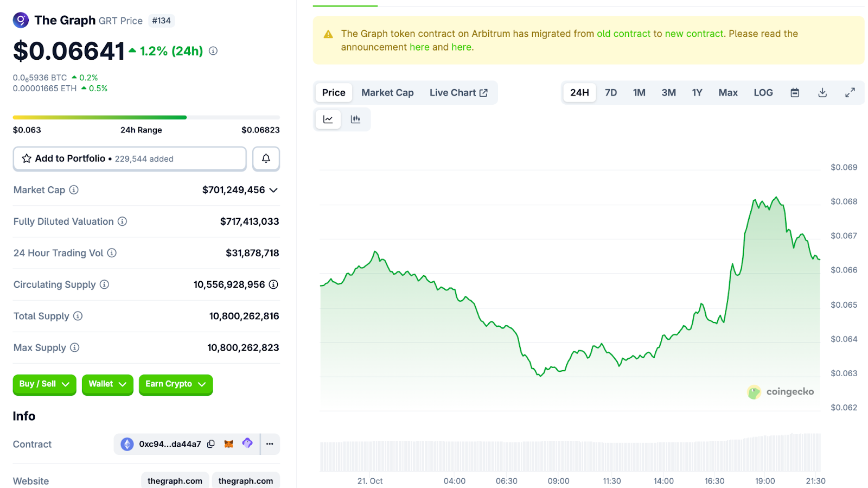Image resolution: width=868 pixels, height=488 pixels.
Task: Open Live Chart external tab
Action: [x=458, y=93]
